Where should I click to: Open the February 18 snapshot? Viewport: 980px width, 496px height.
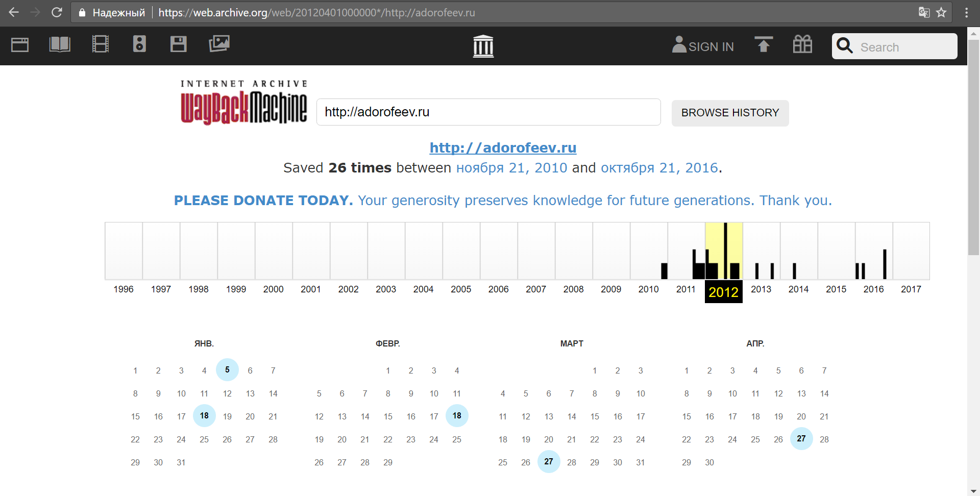[457, 416]
